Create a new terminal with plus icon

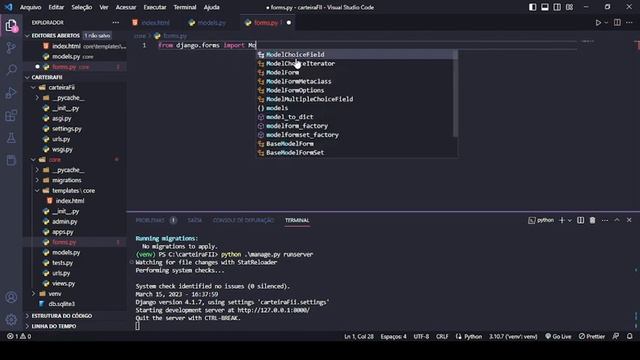point(562,220)
